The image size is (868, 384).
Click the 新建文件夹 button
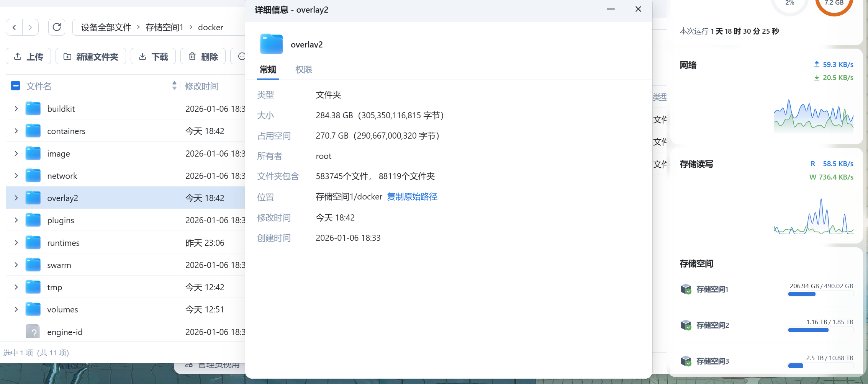[x=91, y=56]
